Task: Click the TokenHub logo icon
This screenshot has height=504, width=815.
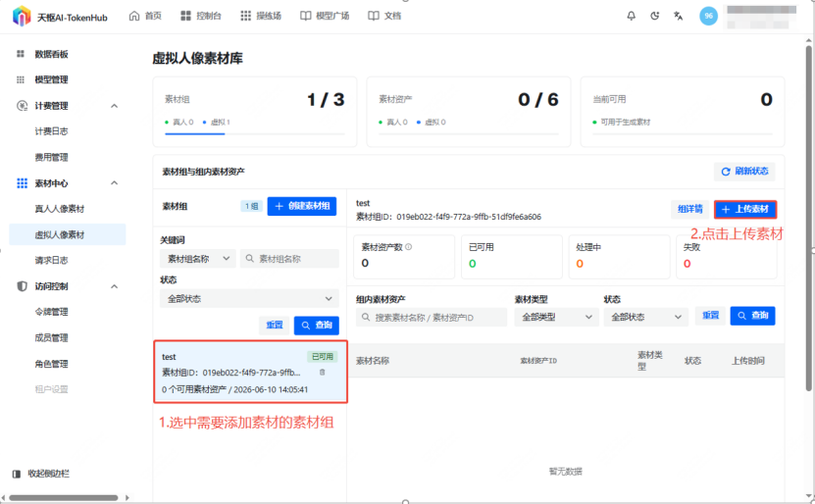Action: tap(22, 16)
